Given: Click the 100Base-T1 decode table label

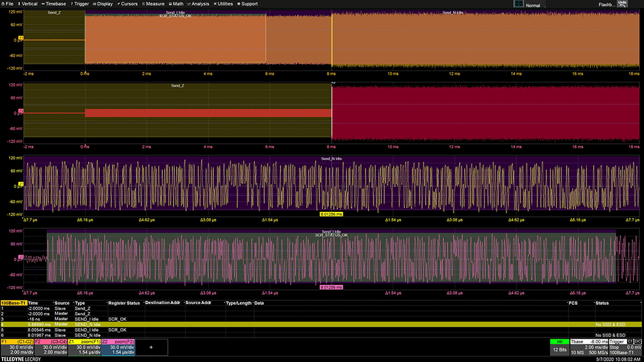Looking at the screenshot, I should (13, 303).
